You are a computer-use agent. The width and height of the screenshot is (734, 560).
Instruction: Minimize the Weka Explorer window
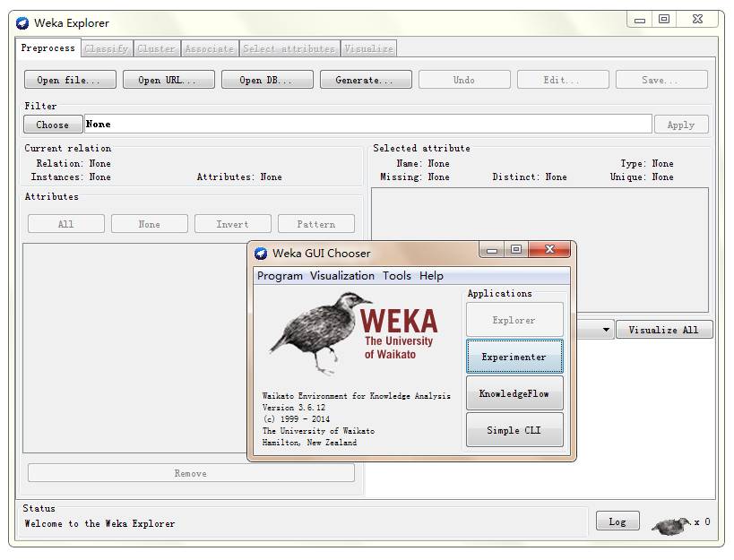[640, 20]
